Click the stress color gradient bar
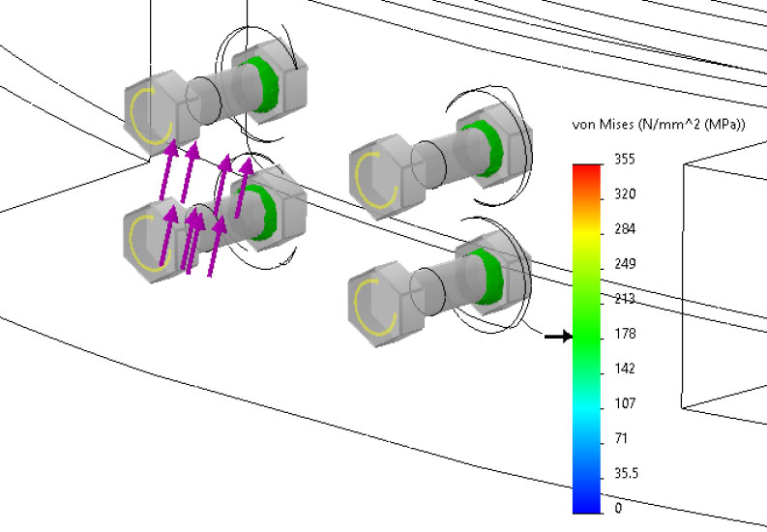The height and width of the screenshot is (532, 767). pyautogui.click(x=586, y=339)
